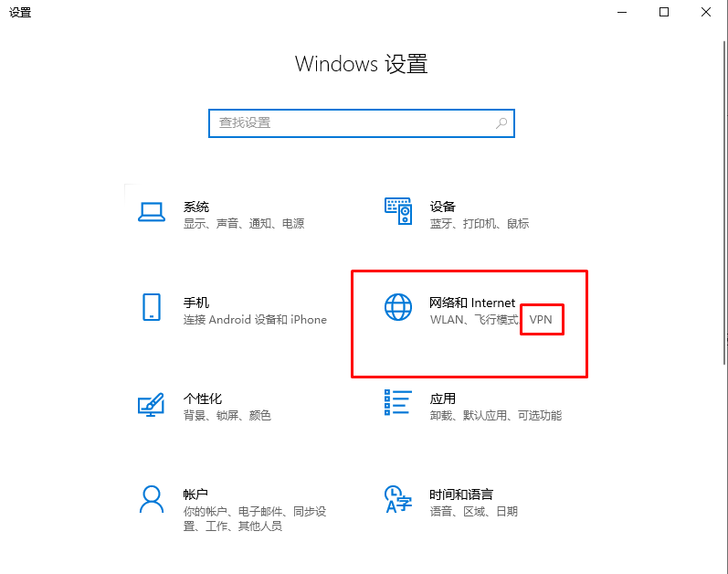
Task: Focus the 查找设置 search box
Action: pos(362,123)
